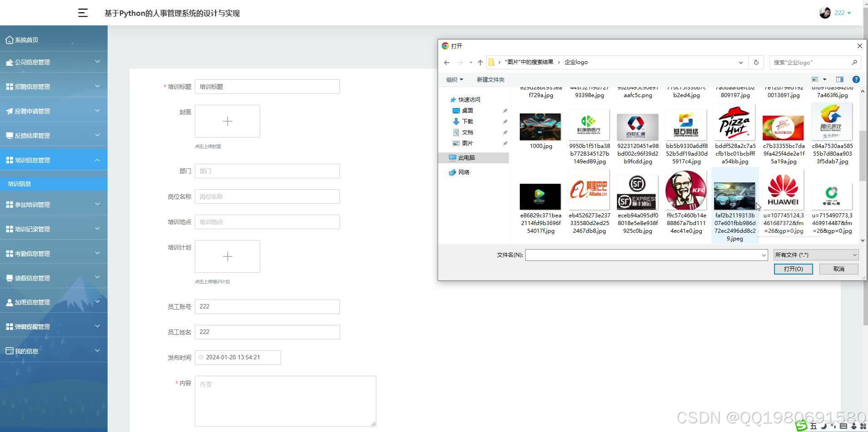Go back in file dialog
Viewport: 868px width, 432px height.
point(447,63)
